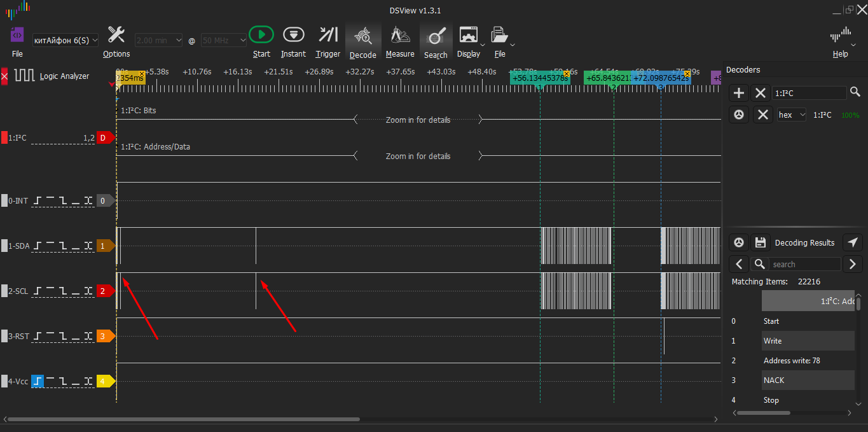The image size is (868, 432).
Task: Enable either-edge trigger on 2-SCL
Action: pos(88,291)
